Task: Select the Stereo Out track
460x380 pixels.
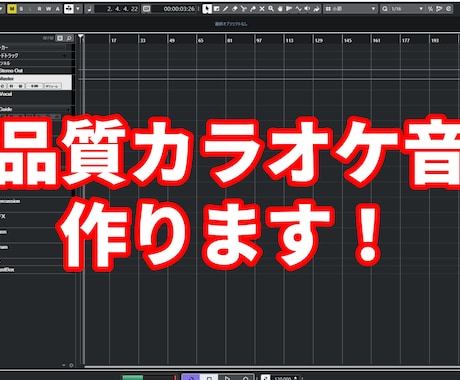Action: [x=36, y=70]
